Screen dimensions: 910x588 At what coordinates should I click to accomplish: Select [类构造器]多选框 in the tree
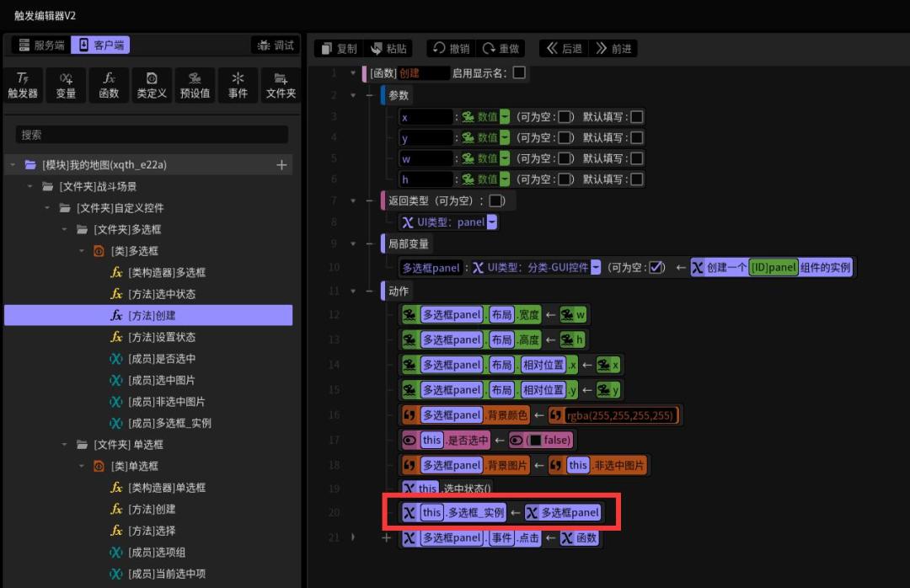167,272
